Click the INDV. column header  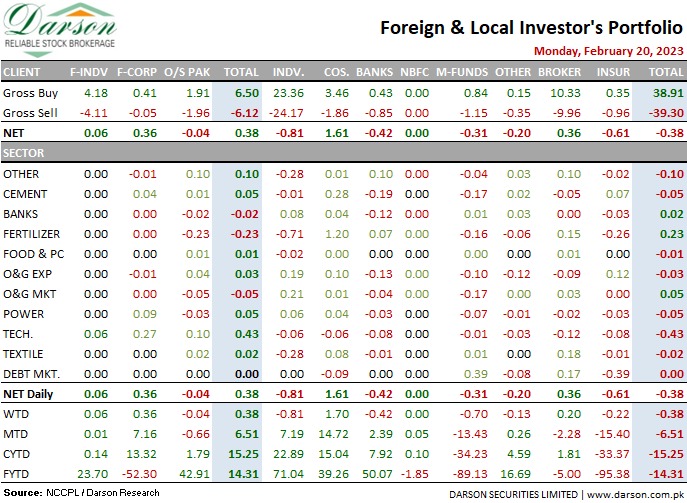point(288,72)
